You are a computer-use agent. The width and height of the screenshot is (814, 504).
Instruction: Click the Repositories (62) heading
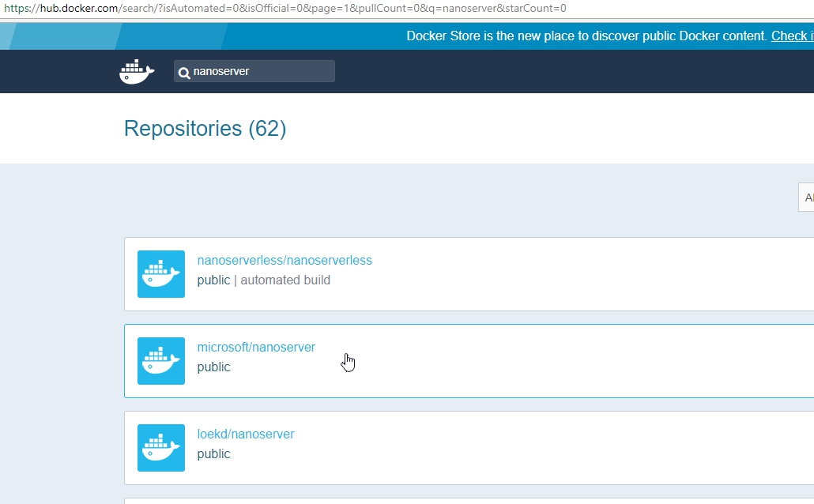tap(204, 128)
